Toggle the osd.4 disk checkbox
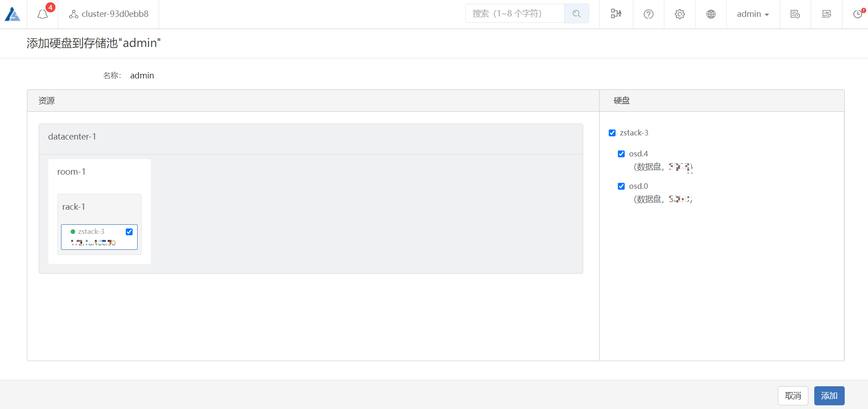 point(621,154)
